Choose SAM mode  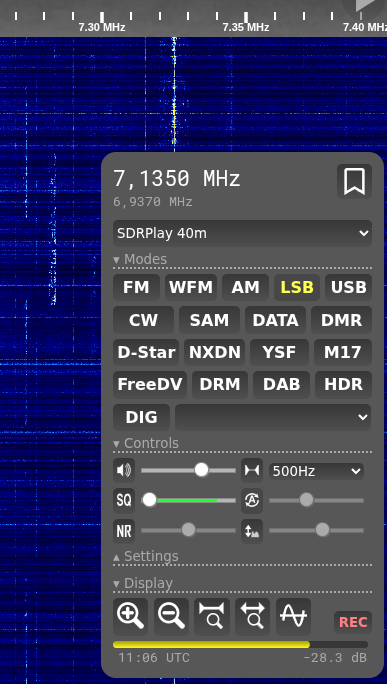tap(209, 320)
